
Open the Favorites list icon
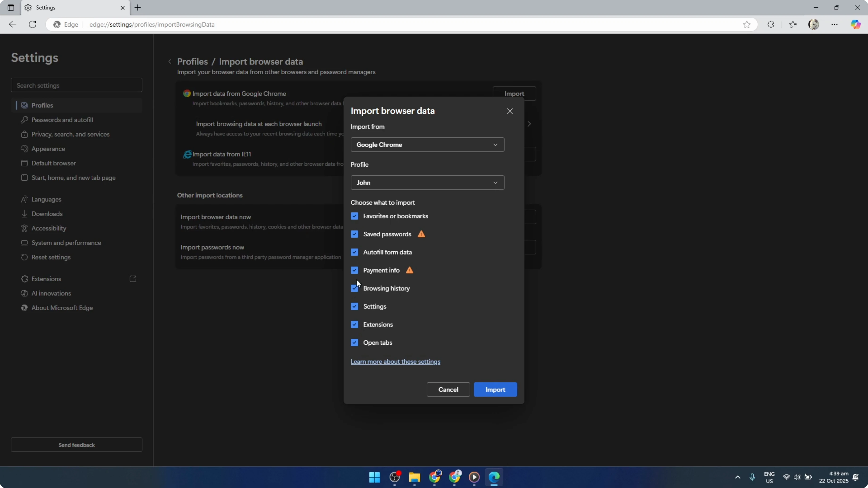pos(793,24)
